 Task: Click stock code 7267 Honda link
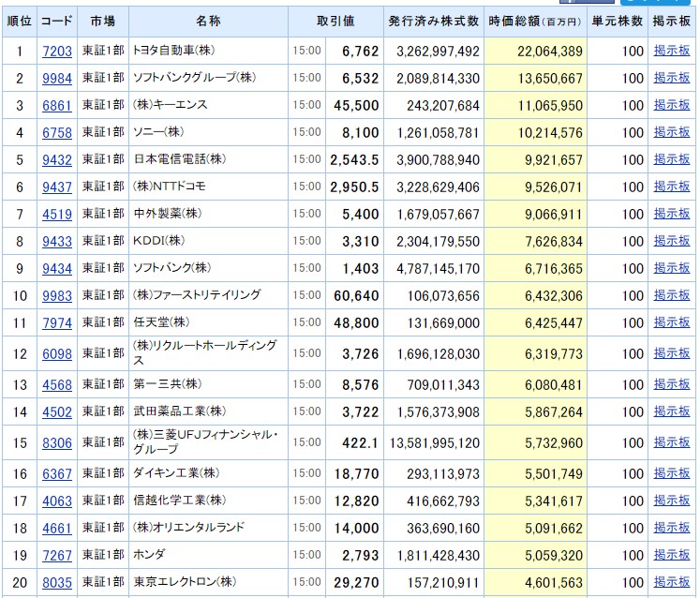(57, 556)
